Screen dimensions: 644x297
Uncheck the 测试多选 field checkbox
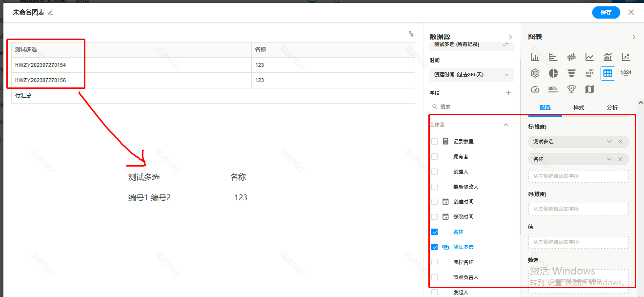(434, 247)
